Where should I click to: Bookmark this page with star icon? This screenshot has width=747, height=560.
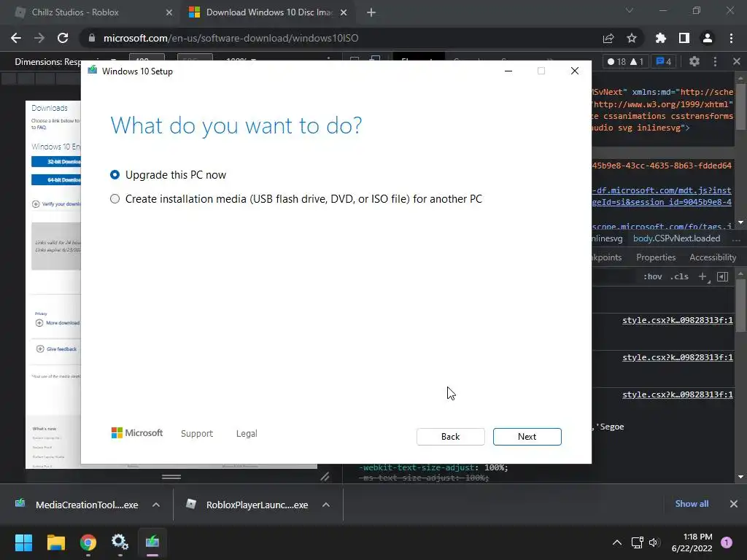tap(631, 38)
